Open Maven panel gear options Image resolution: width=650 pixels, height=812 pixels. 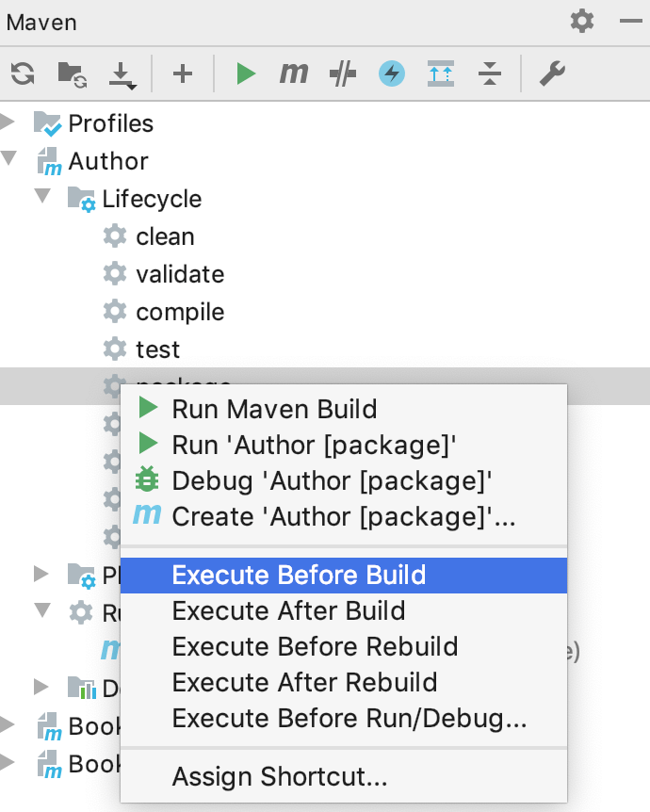(x=582, y=22)
